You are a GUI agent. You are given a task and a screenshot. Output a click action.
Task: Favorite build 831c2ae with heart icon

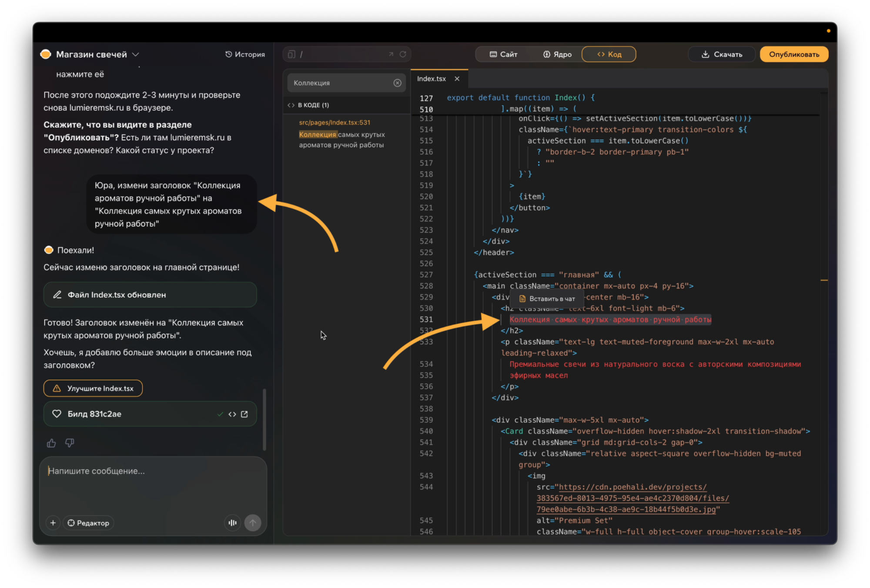(57, 414)
